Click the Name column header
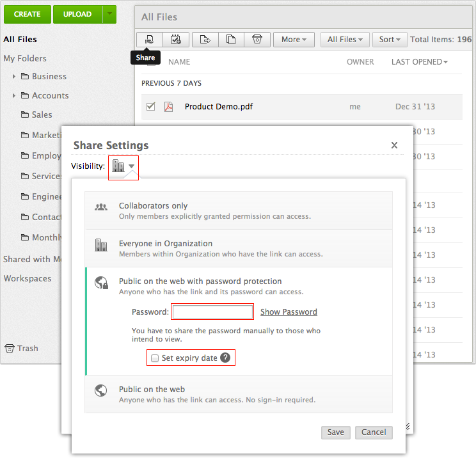 pos(179,62)
